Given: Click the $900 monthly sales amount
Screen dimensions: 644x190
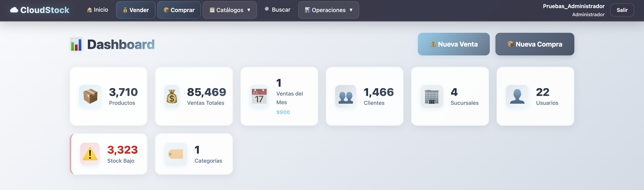Looking at the screenshot, I should click(283, 112).
